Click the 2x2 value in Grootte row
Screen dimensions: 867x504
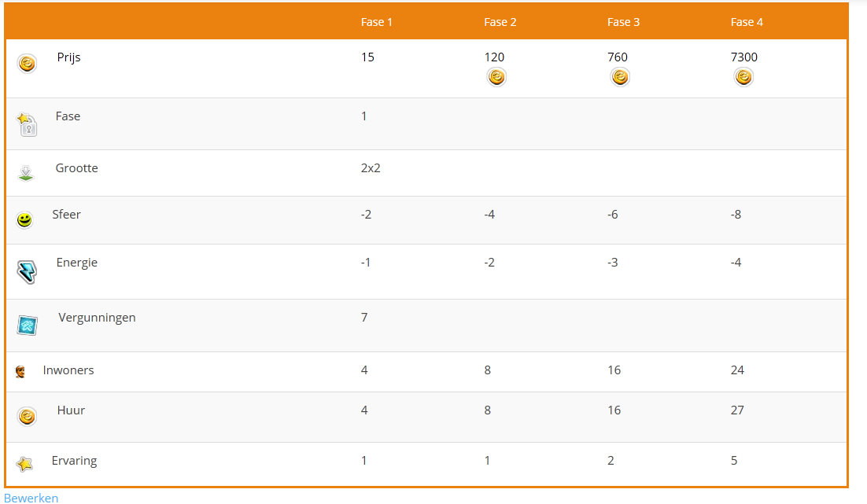point(371,168)
